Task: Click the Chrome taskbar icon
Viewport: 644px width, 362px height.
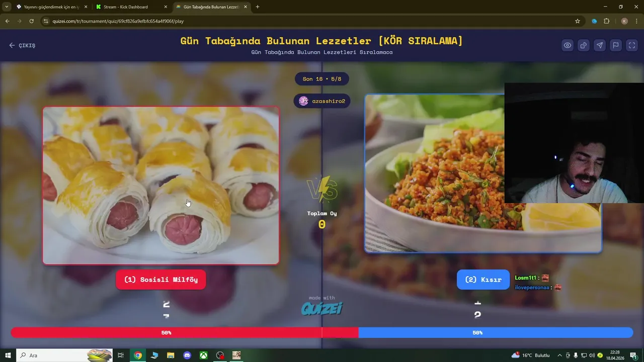Action: click(x=138, y=355)
